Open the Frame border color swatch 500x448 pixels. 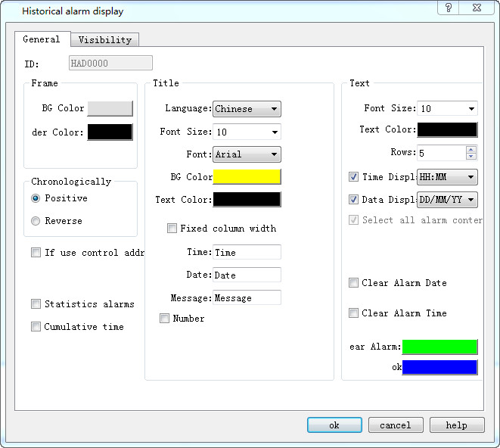point(110,132)
